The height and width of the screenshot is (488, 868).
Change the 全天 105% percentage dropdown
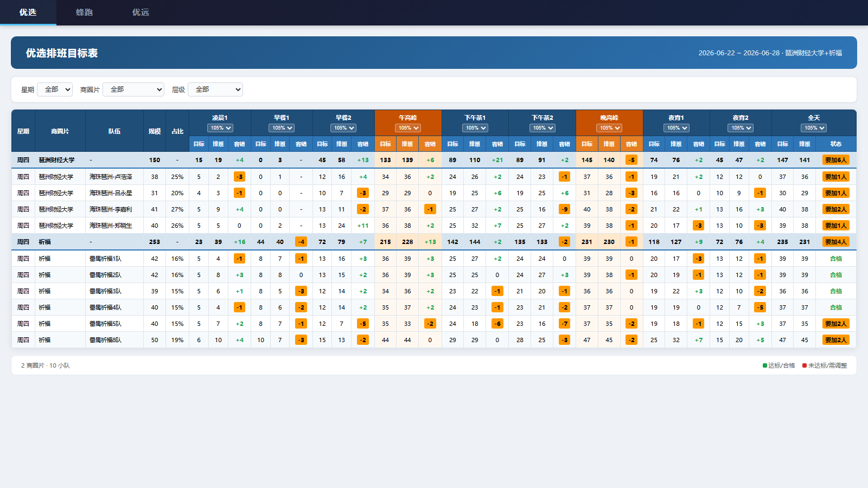tap(814, 128)
